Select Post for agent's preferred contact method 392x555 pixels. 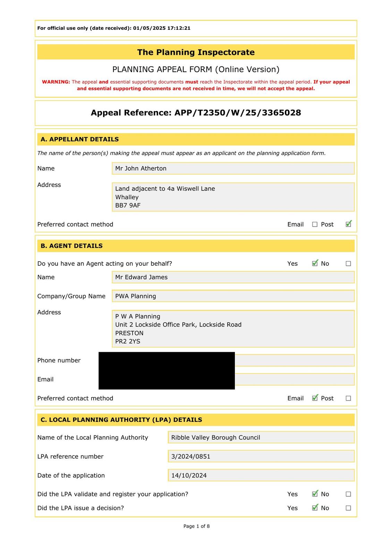348,398
